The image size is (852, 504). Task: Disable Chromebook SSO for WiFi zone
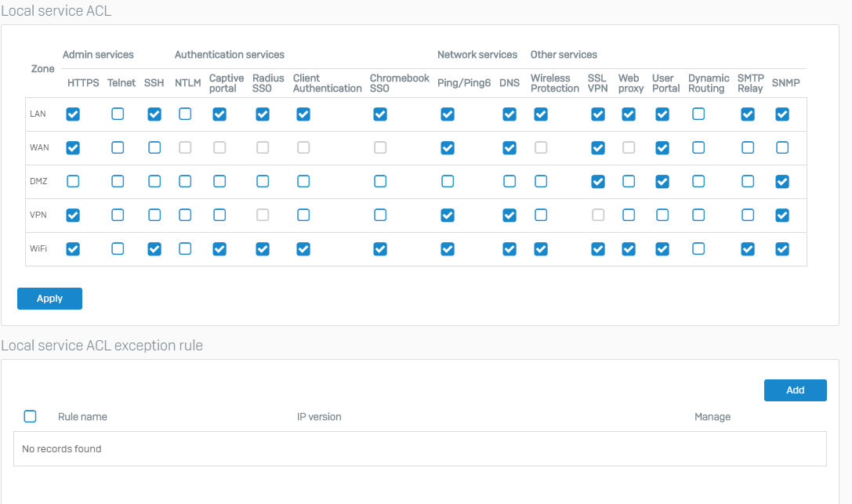[x=380, y=249]
